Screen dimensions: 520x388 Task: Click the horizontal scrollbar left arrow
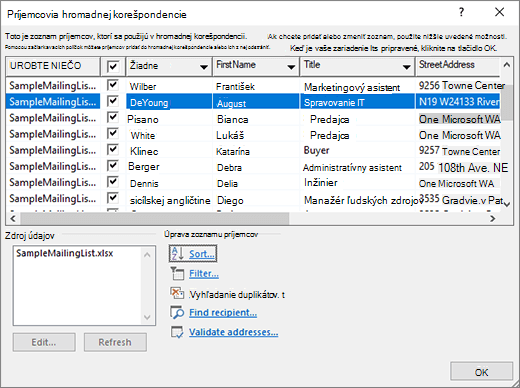pyautogui.click(x=13, y=218)
